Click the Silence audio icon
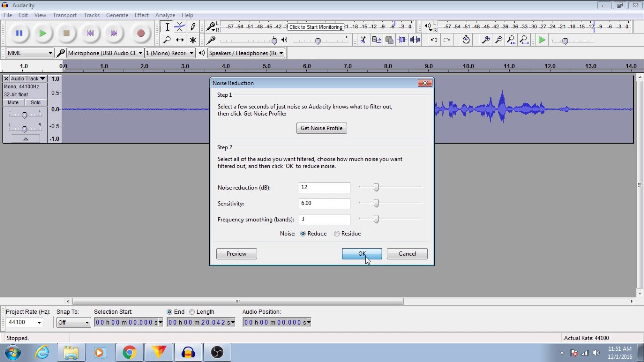Screen dimensions: 644x362 415,40
